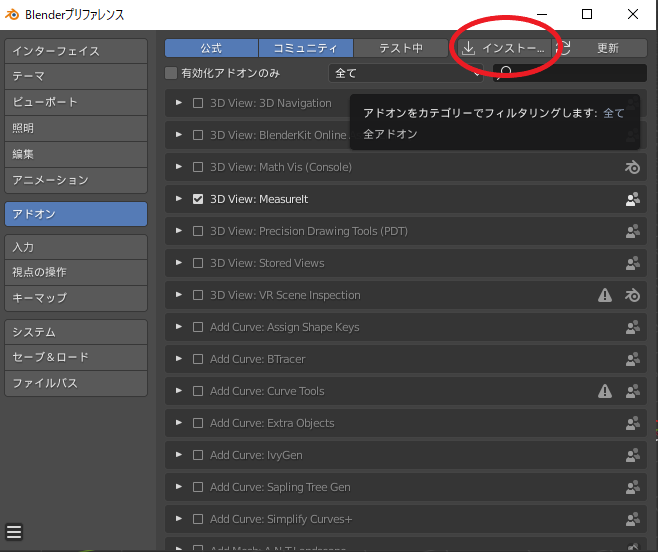Enable Precision Drawing Tools (PDT) addon

(198, 231)
